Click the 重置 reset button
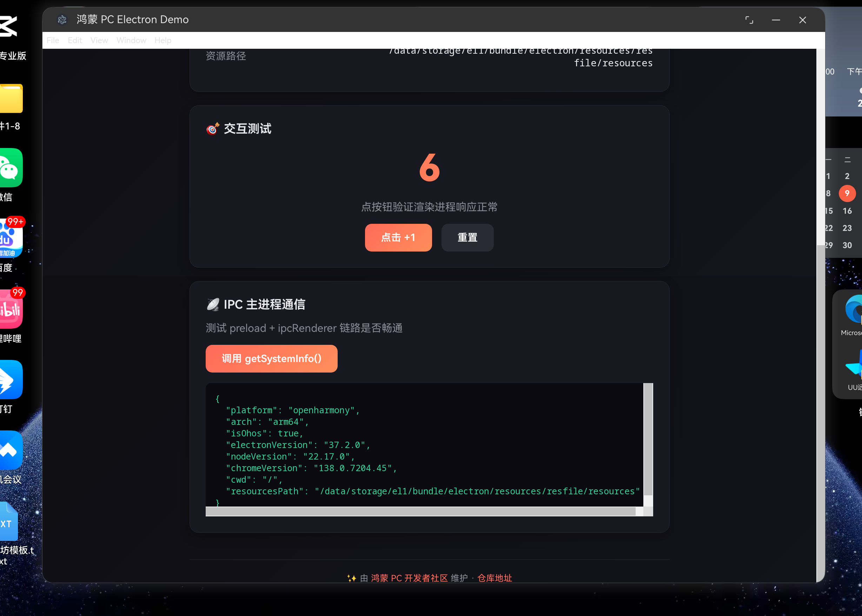The width and height of the screenshot is (862, 616). click(468, 237)
